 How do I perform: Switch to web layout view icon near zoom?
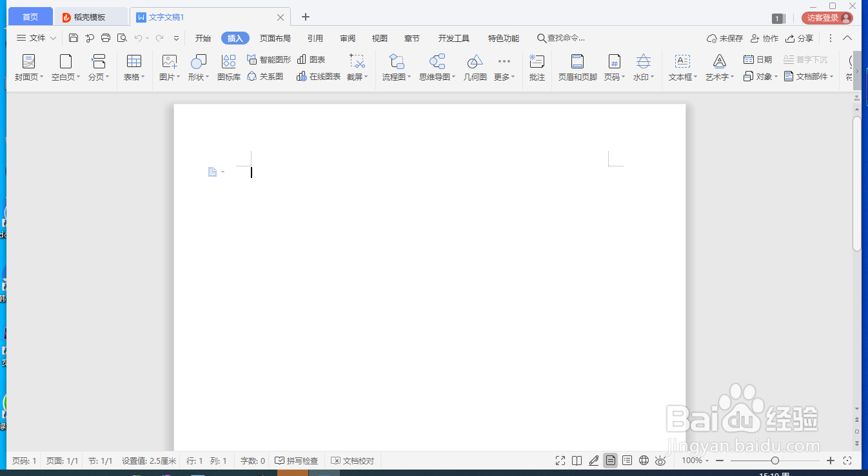(644, 461)
